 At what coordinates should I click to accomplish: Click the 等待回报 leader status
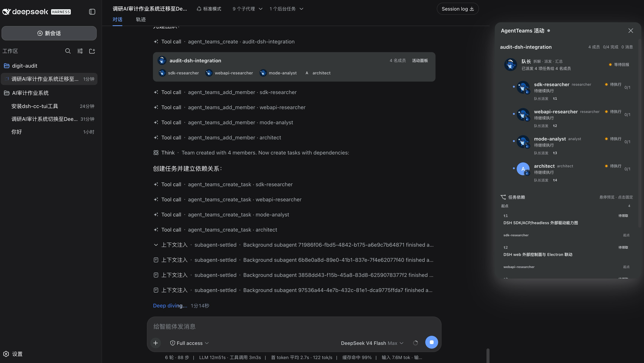tap(619, 65)
